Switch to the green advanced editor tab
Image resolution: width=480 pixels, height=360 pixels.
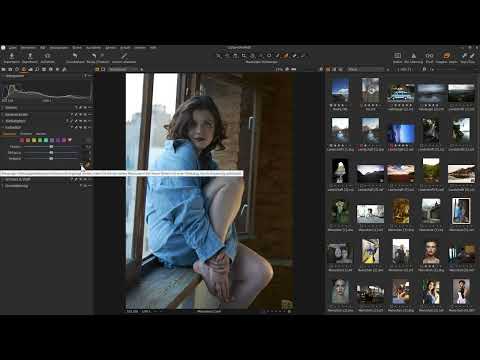point(26,134)
